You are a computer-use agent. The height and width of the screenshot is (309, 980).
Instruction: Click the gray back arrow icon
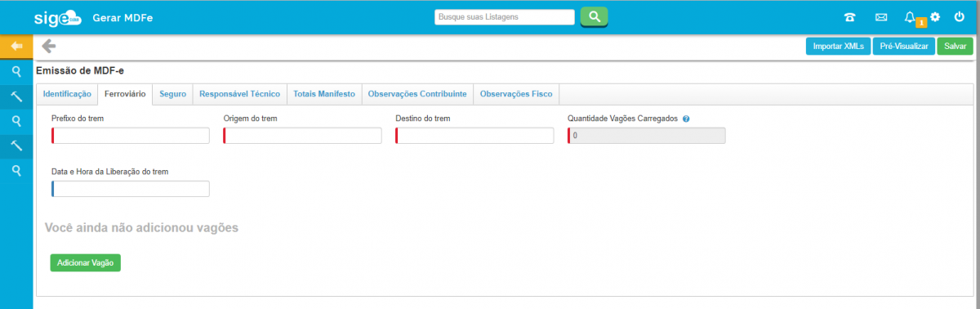(x=48, y=46)
